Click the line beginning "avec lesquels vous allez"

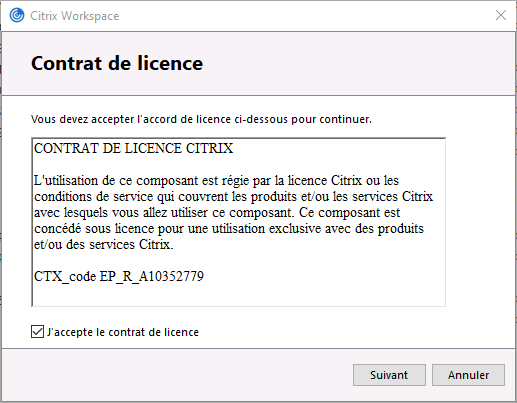(x=217, y=212)
